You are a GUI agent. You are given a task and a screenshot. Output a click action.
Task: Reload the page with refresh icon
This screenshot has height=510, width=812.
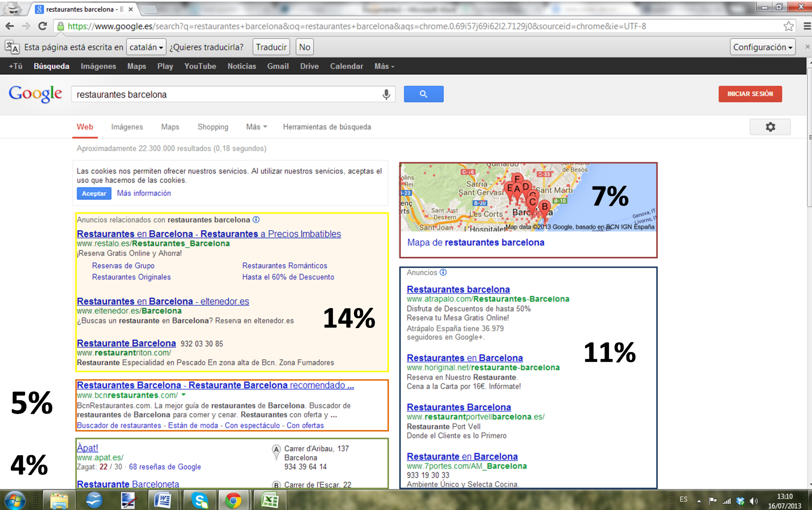(43, 26)
